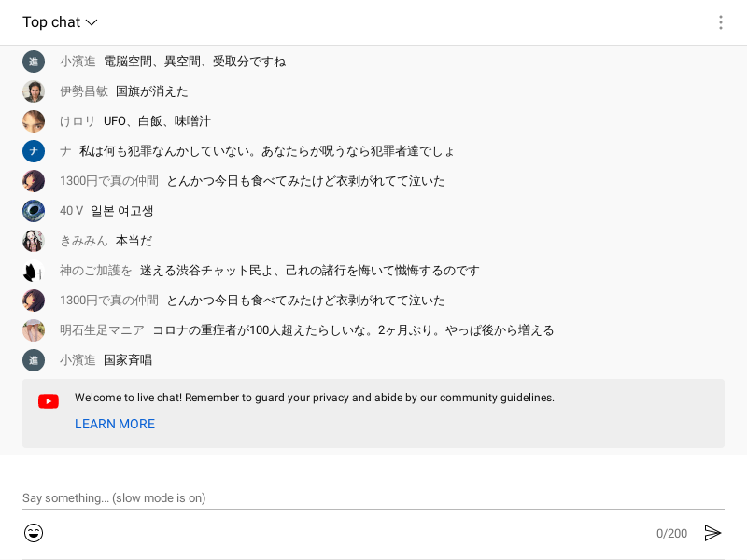Click けロリ user avatar
The width and height of the screenshot is (747, 560).
pos(34,121)
